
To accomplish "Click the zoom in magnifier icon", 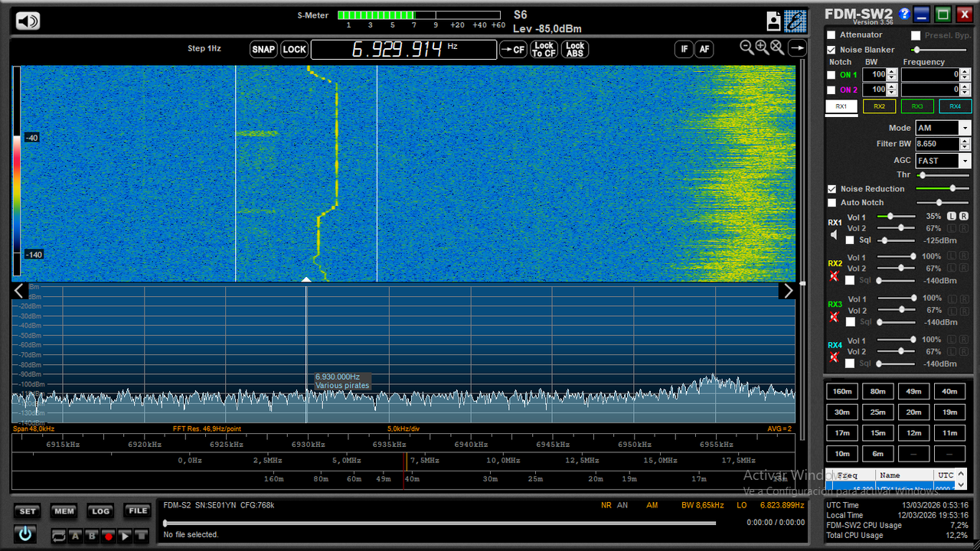I will pyautogui.click(x=762, y=47).
